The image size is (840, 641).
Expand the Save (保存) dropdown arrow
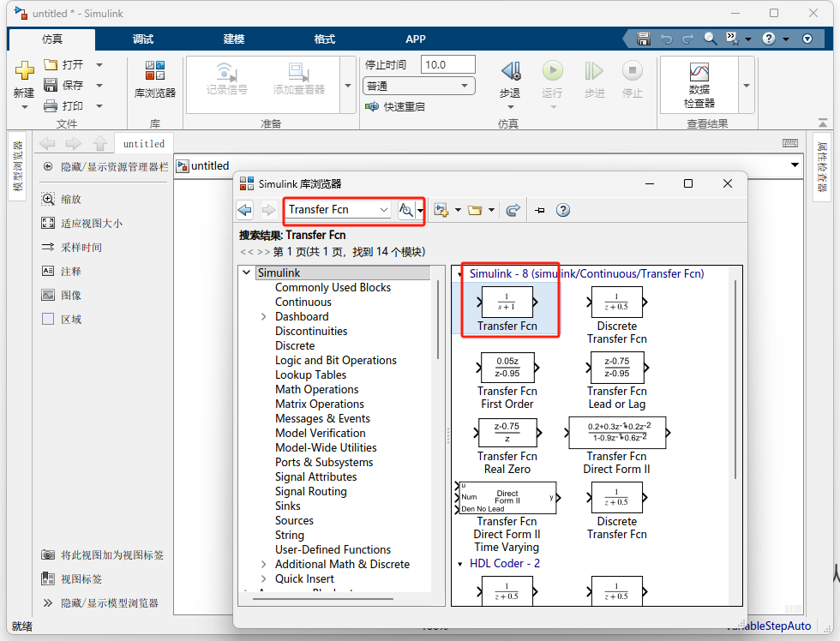(99, 85)
